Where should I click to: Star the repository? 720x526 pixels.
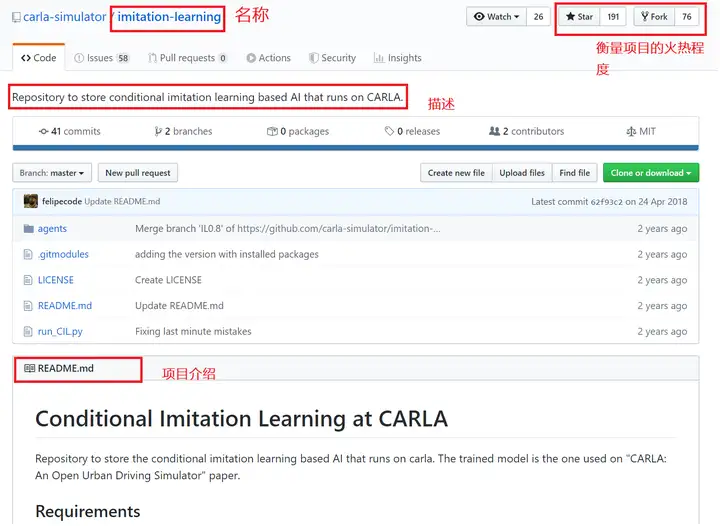tap(579, 17)
